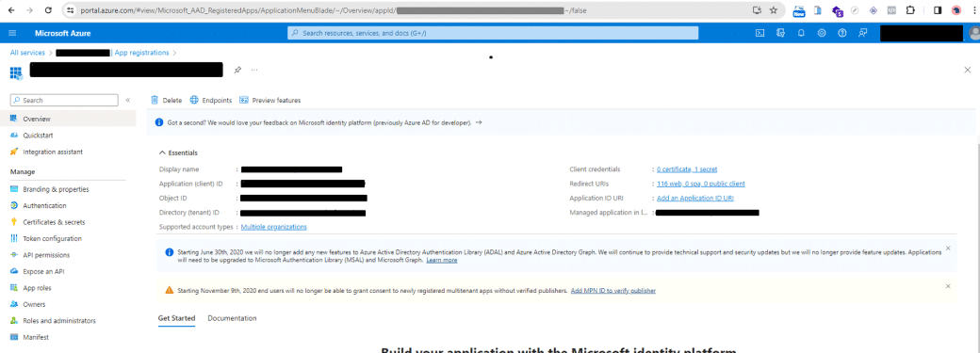Go to 'All services' breadcrumb

tap(27, 53)
